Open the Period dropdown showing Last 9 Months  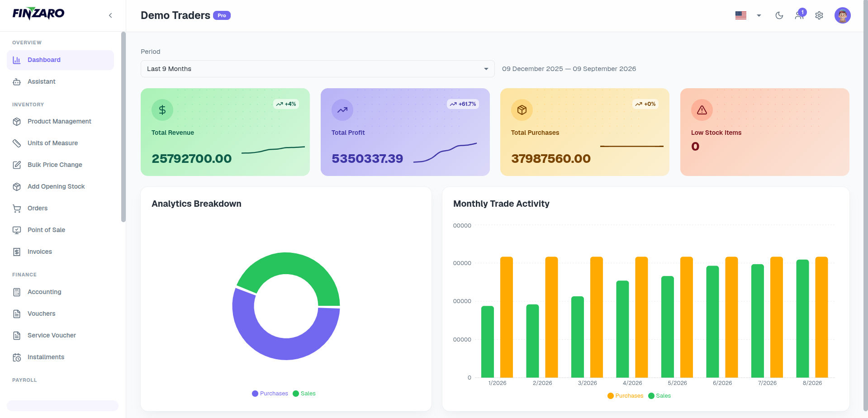[x=318, y=69]
